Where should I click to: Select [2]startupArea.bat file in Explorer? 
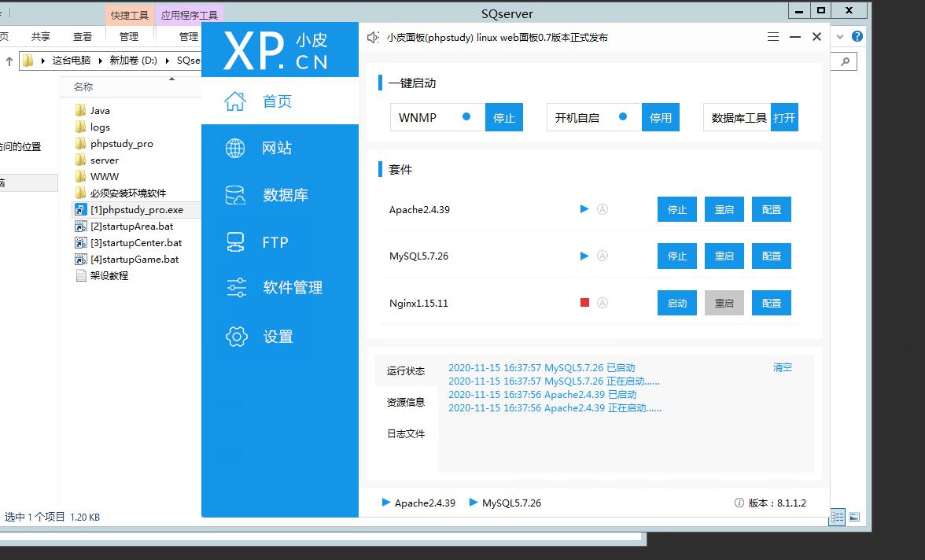click(x=131, y=227)
